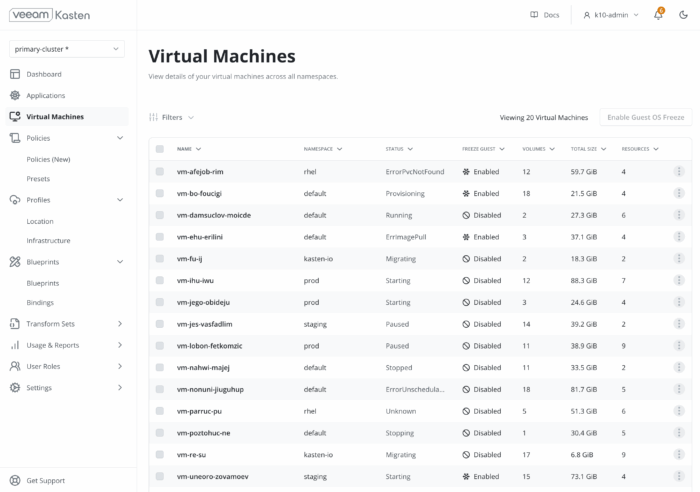Open the vm-jego-obideju virtual machine row
Image resolution: width=700 pixels, height=492 pixels.
point(202,302)
